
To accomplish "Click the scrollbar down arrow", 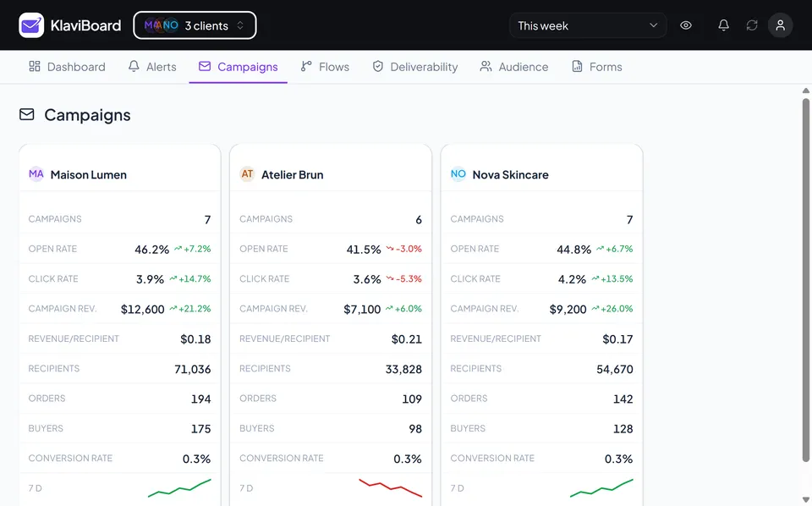I will [805, 500].
